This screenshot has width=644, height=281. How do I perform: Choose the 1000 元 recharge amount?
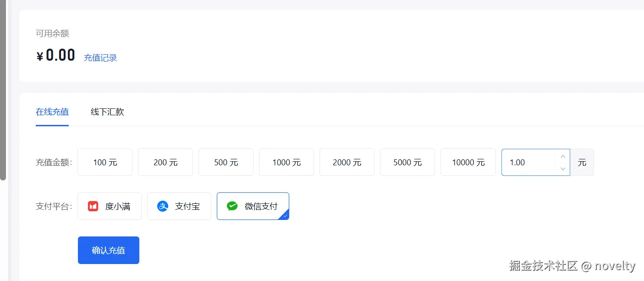[x=286, y=162]
